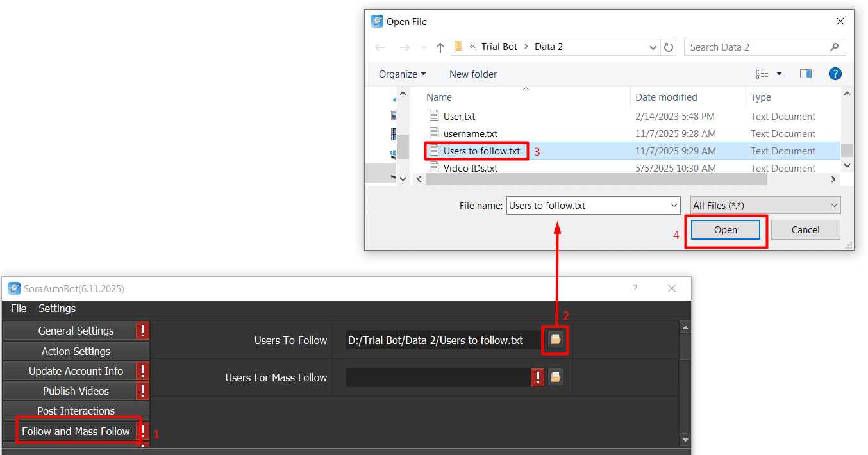The image size is (868, 455).
Task: Expand the File name combo box
Action: pos(674,204)
